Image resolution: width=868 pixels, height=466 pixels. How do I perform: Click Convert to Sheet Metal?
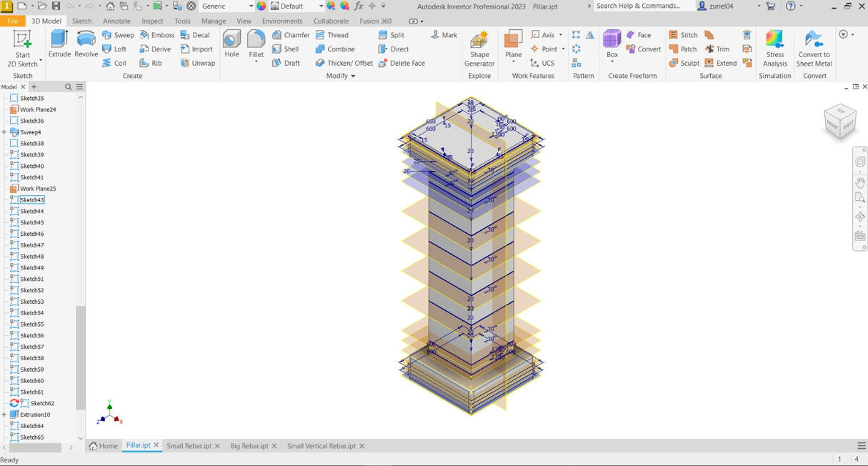814,49
